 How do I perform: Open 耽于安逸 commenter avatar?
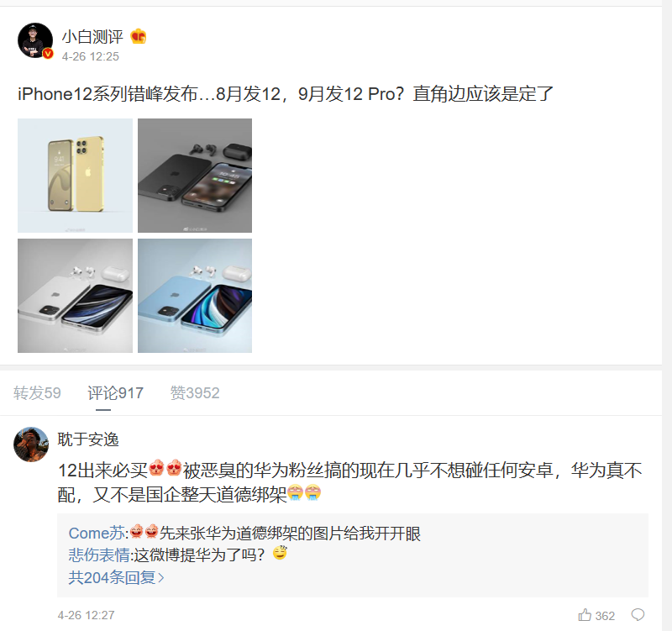31,444
